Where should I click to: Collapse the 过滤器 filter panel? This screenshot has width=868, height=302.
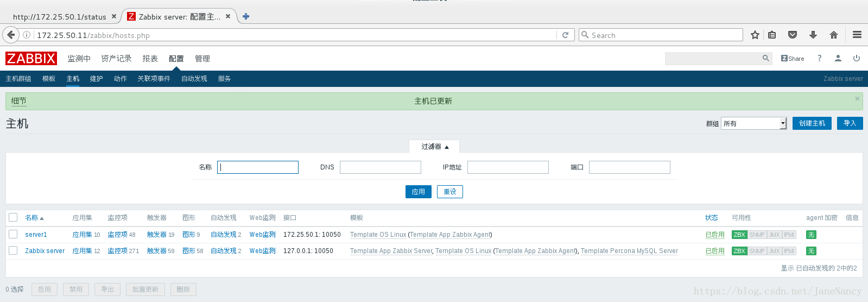434,147
